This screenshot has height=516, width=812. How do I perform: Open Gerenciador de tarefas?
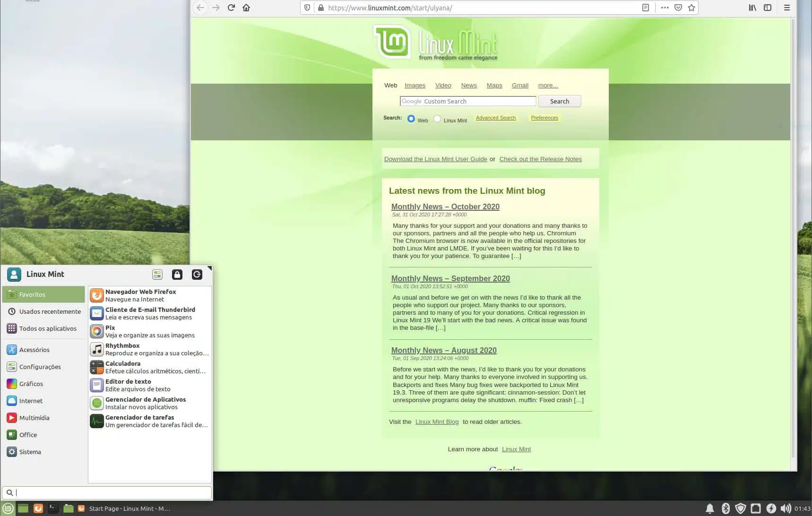coord(150,421)
